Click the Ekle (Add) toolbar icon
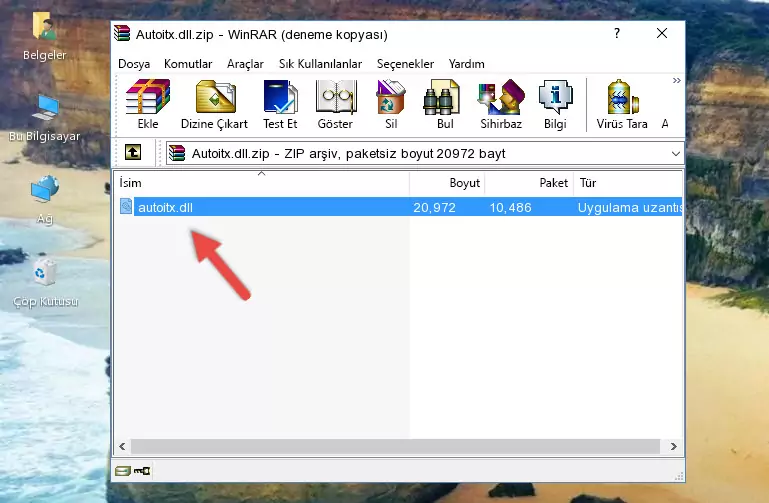This screenshot has height=503, width=769. (148, 97)
